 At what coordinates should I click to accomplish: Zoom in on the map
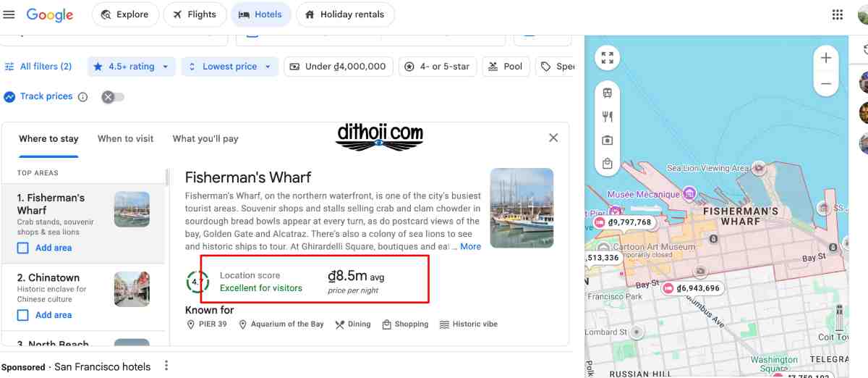click(826, 59)
